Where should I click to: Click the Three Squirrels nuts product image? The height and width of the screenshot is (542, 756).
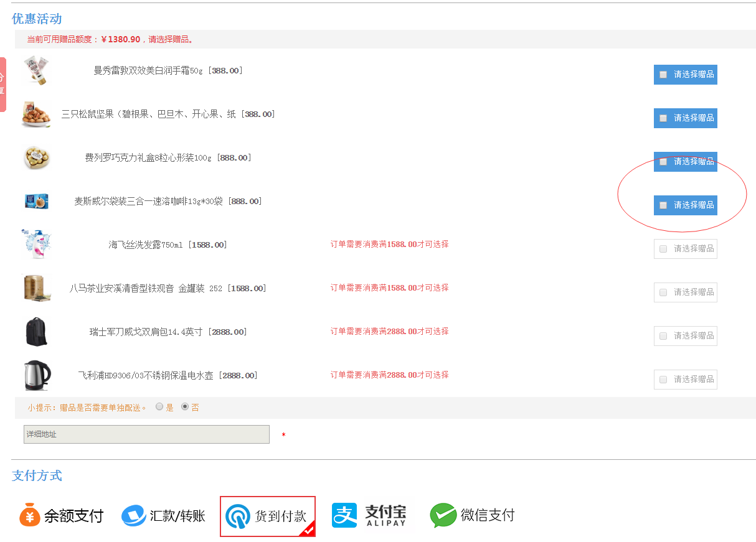click(x=36, y=114)
